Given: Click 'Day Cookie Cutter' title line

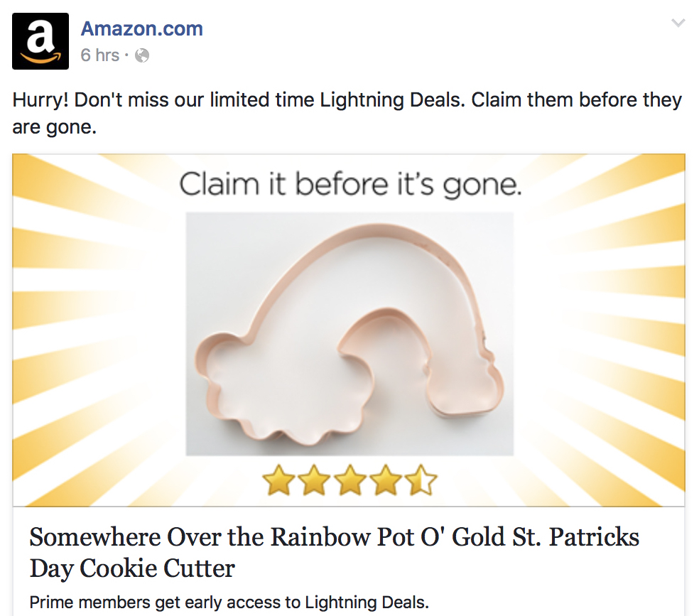Looking at the screenshot, I should tap(132, 568).
